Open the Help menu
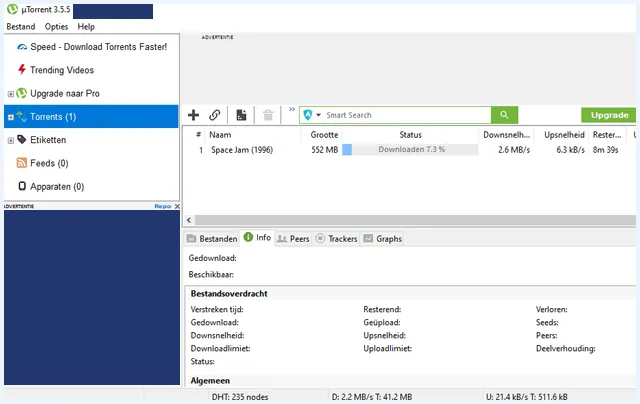 pyautogui.click(x=86, y=27)
